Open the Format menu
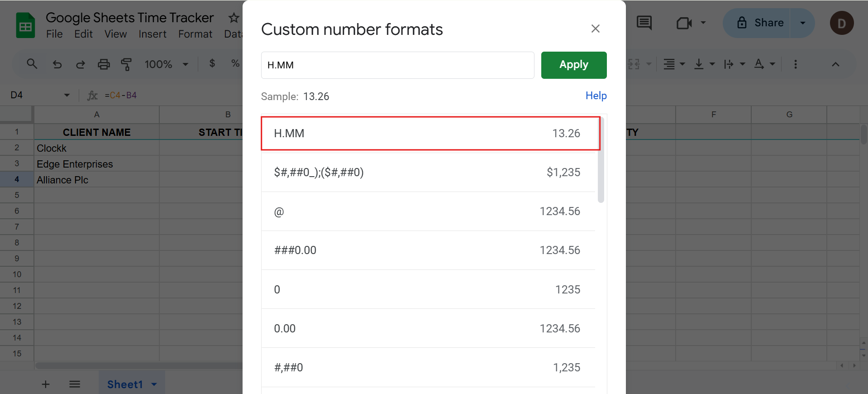 [x=195, y=34]
